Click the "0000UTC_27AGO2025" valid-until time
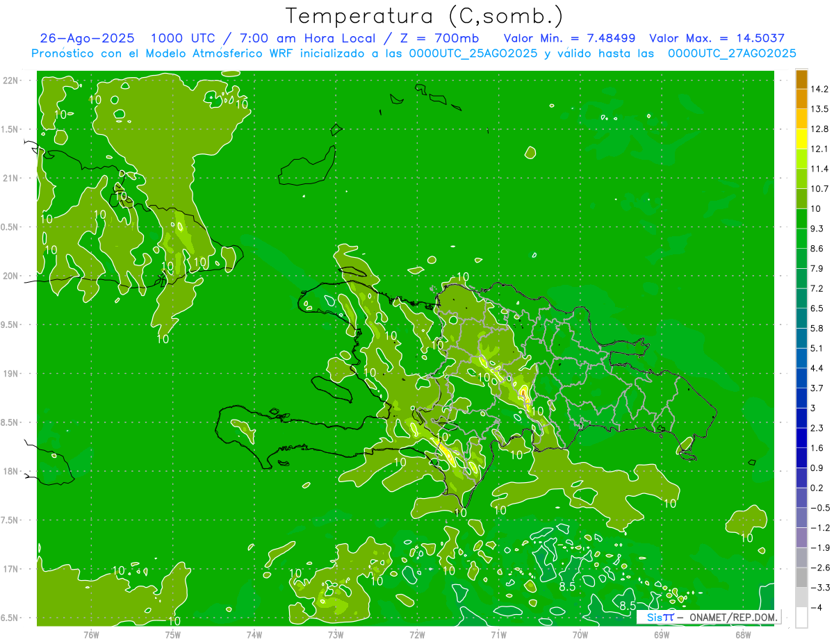 (x=732, y=53)
